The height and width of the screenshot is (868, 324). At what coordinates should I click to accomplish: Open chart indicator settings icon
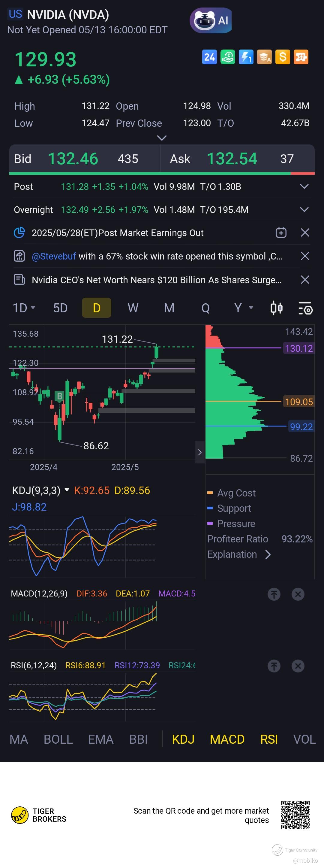[305, 308]
